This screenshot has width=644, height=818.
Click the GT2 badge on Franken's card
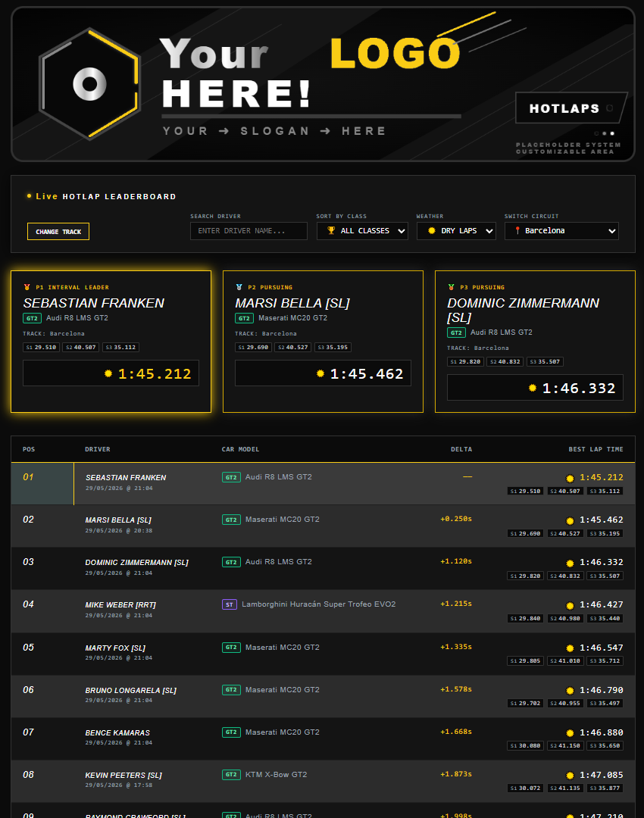point(32,318)
